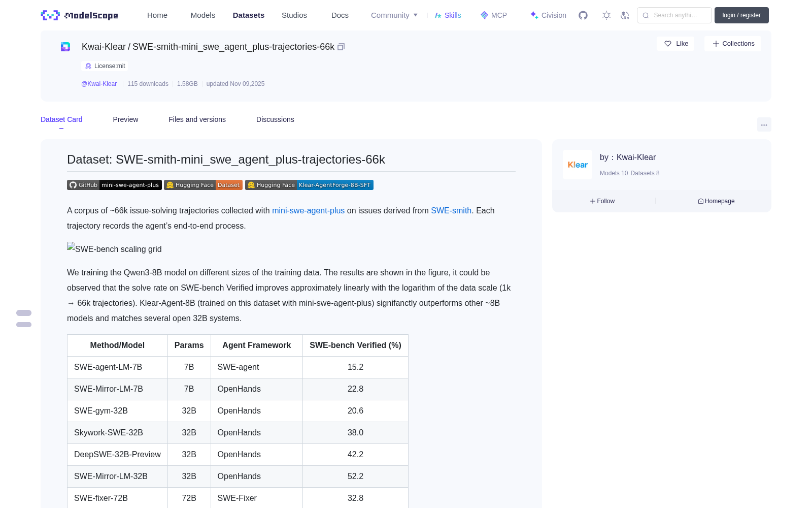Toggle the light/dark theme sun icon
The width and height of the screenshot is (812, 508).
(x=606, y=15)
